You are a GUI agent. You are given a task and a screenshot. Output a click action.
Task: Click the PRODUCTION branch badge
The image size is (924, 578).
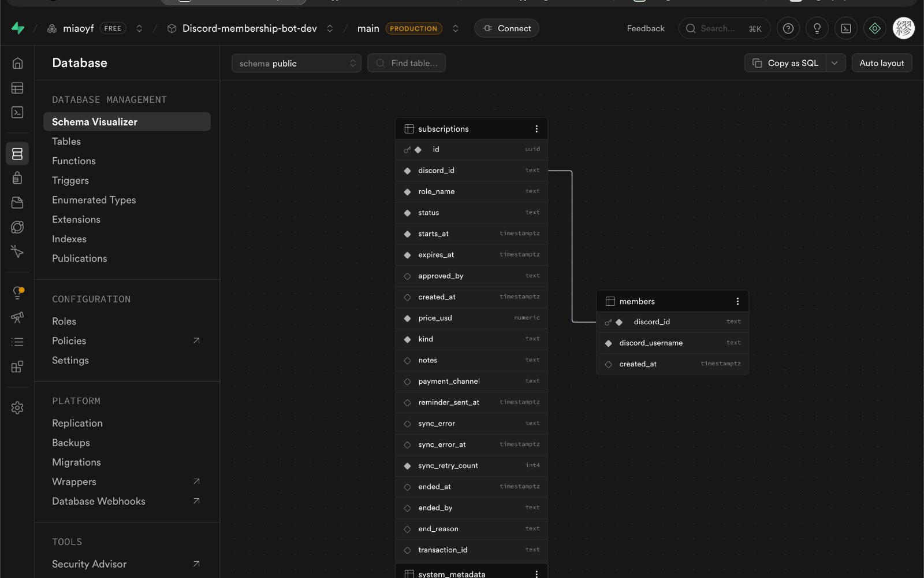tap(413, 28)
